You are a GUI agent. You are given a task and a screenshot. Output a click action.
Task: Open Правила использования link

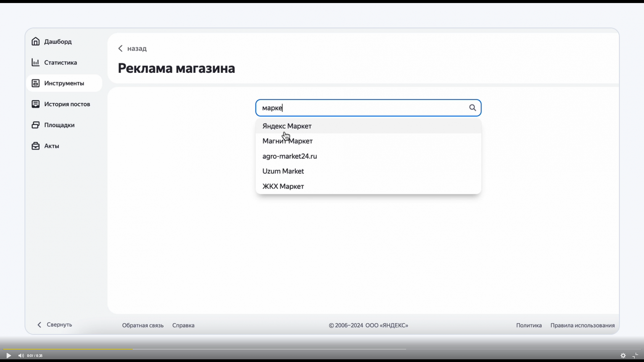click(582, 325)
